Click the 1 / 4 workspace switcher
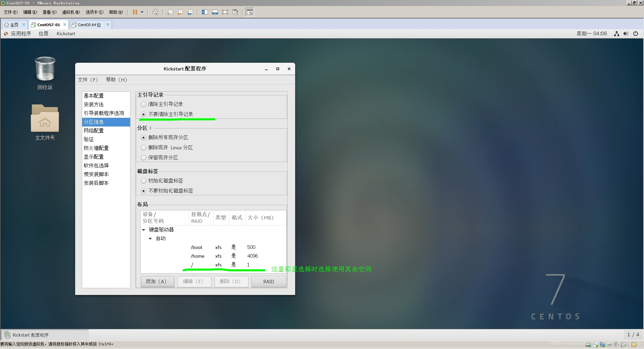644x349 pixels. pyautogui.click(x=633, y=335)
